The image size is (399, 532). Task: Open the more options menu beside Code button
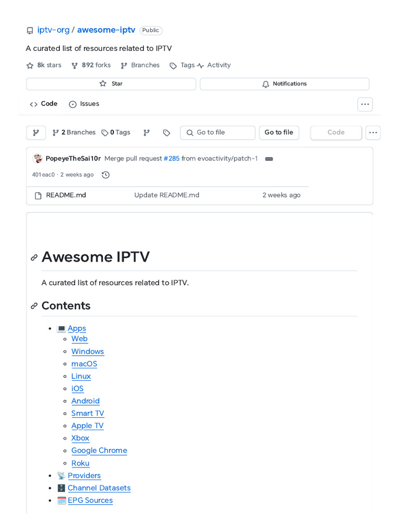[x=373, y=132]
